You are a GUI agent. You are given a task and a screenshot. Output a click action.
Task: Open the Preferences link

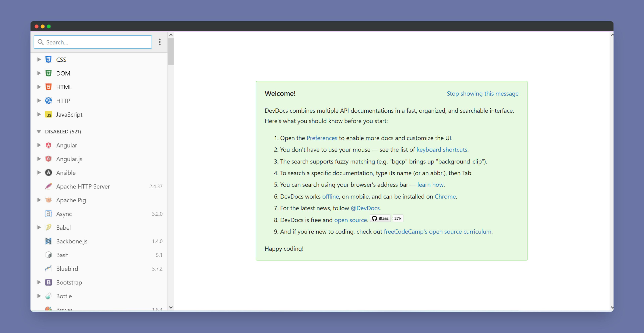pos(321,138)
